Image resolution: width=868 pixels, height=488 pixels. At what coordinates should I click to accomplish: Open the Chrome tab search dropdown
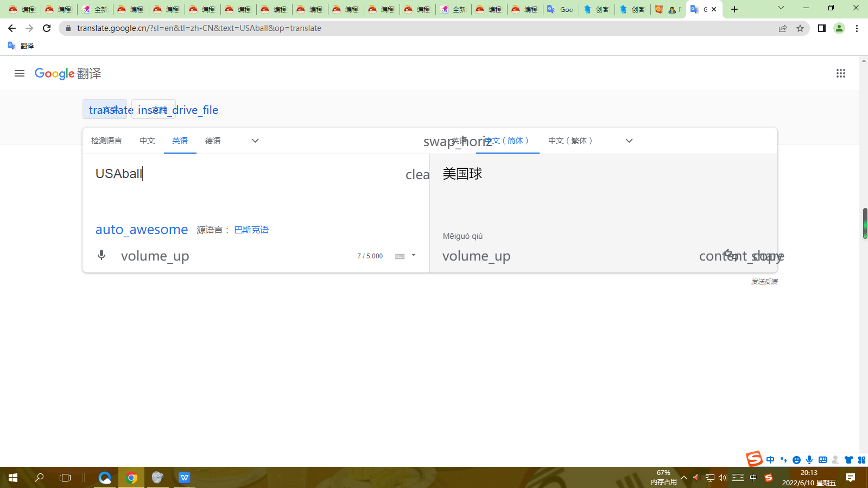pyautogui.click(x=781, y=8)
